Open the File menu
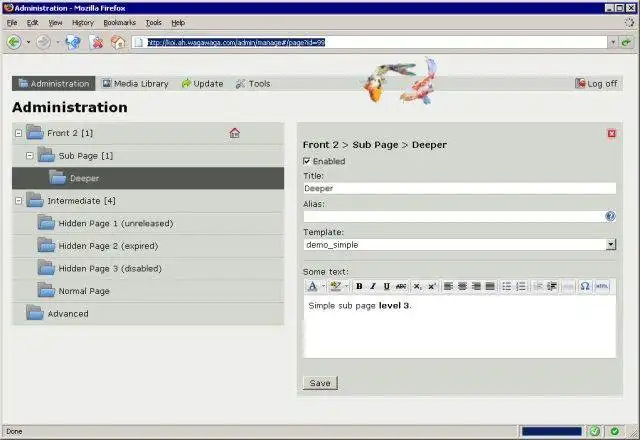Viewport: 640px width, 440px height. [x=12, y=23]
